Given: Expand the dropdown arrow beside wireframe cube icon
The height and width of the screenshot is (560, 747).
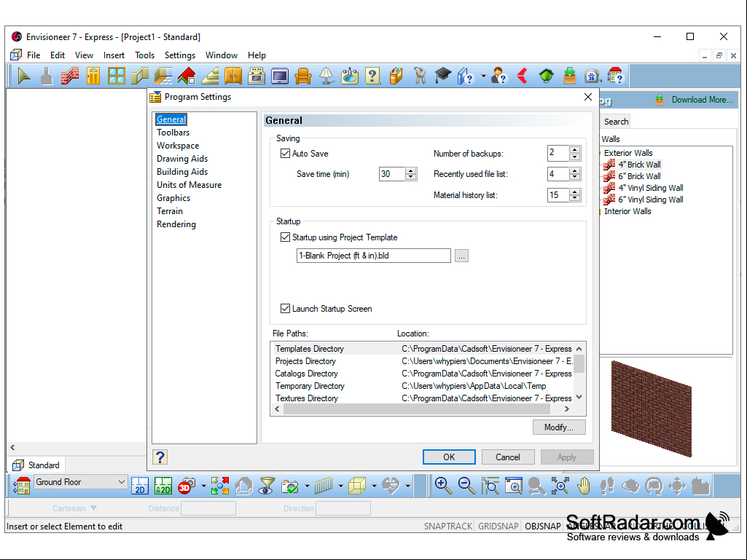Looking at the screenshot, I should 374,486.
